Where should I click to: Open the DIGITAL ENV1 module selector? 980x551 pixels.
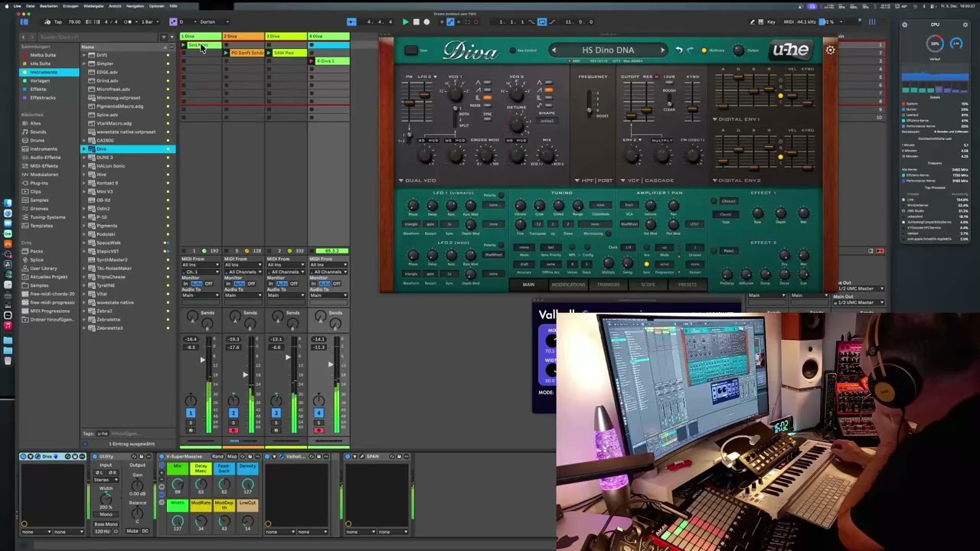[x=737, y=119]
